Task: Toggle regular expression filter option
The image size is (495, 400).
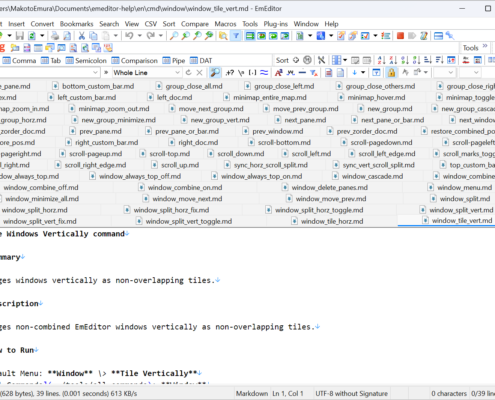Action: click(x=230, y=72)
